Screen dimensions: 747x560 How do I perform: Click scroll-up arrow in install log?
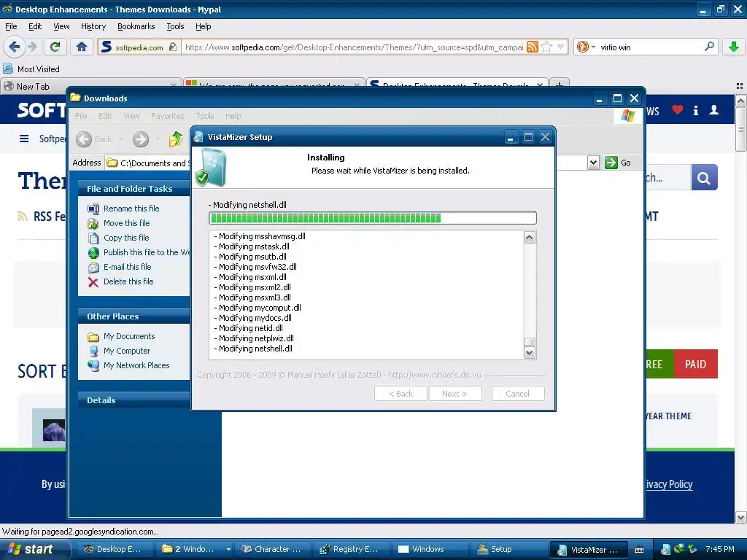[530, 237]
